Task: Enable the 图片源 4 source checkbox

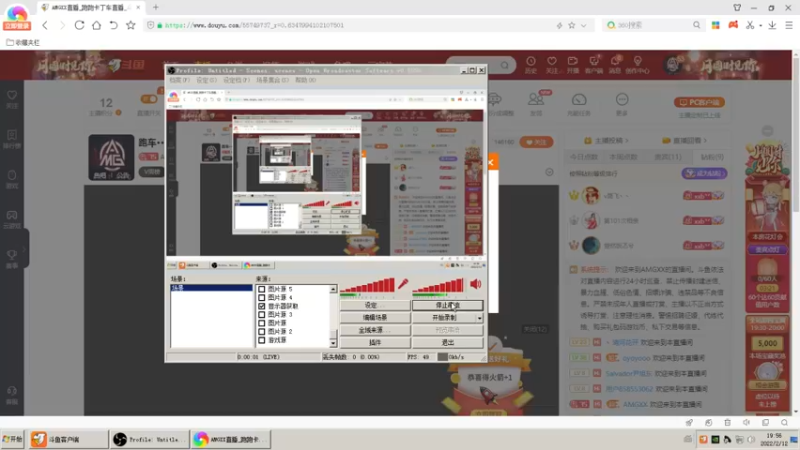Action: tap(262, 297)
